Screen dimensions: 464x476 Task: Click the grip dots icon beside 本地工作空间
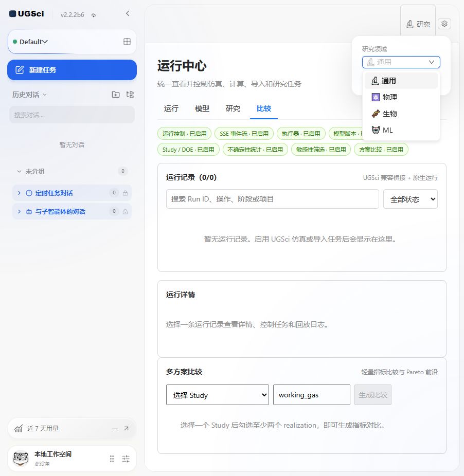(112, 459)
